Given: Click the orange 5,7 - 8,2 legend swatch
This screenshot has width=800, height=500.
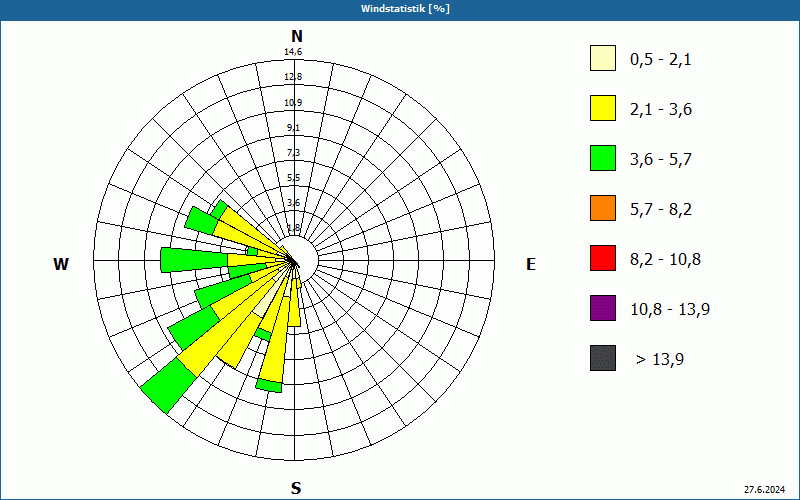Looking at the screenshot, I should [x=603, y=208].
